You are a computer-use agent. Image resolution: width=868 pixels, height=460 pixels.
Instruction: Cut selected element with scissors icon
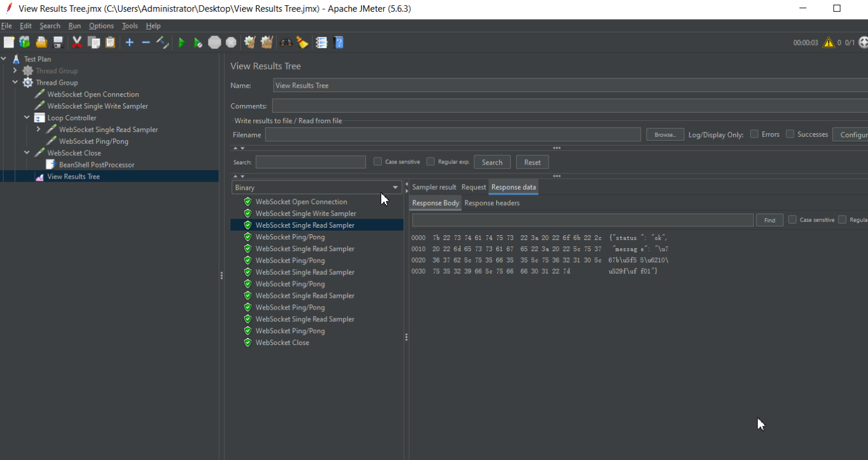[x=77, y=42]
